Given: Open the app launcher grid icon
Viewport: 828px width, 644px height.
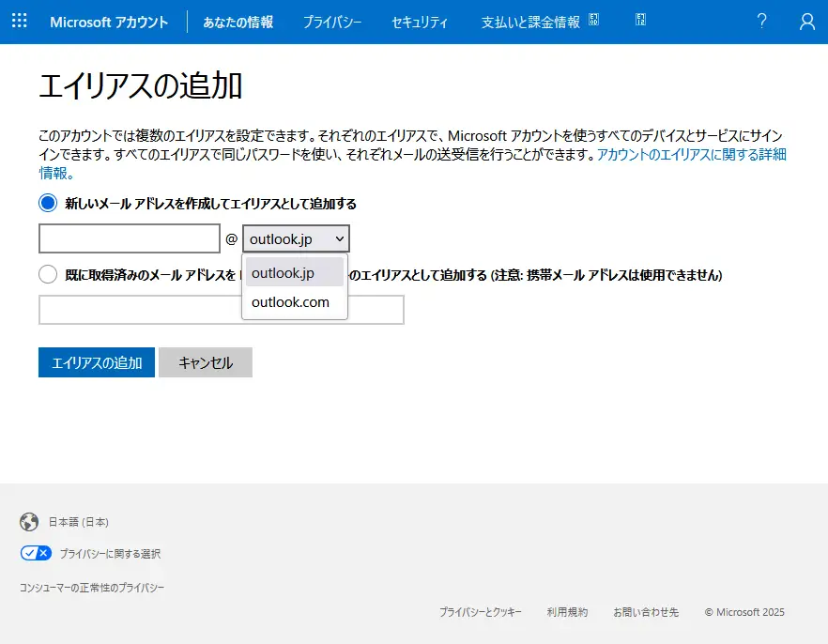Looking at the screenshot, I should point(20,21).
